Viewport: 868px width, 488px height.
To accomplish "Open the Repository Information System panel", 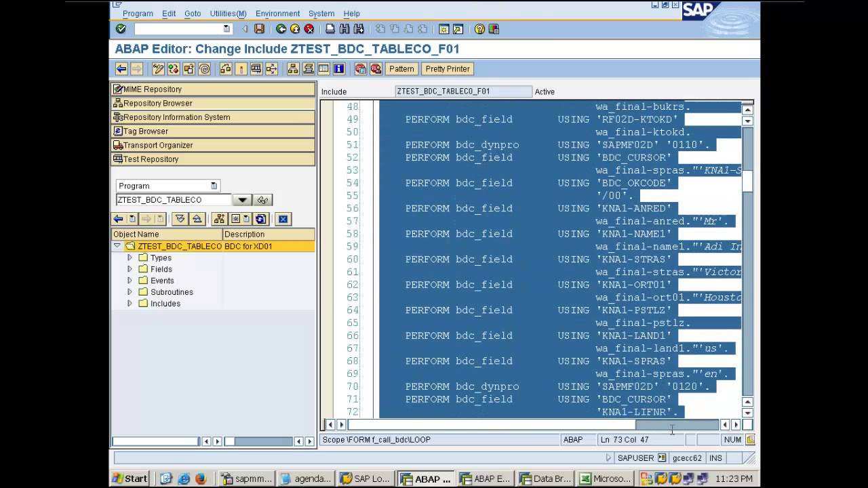I will (213, 117).
